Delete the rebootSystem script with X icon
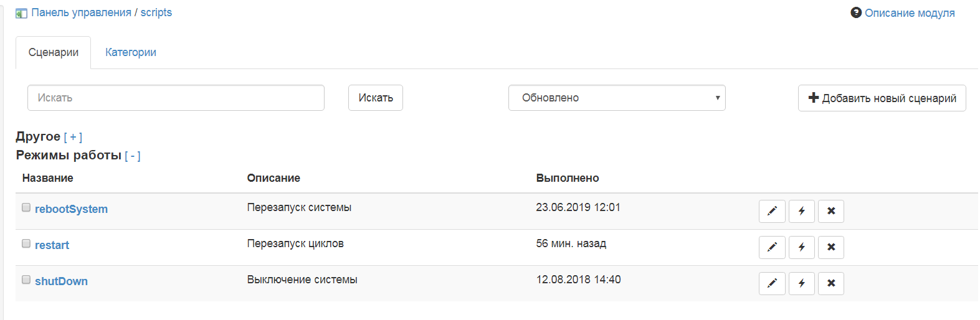 click(831, 211)
